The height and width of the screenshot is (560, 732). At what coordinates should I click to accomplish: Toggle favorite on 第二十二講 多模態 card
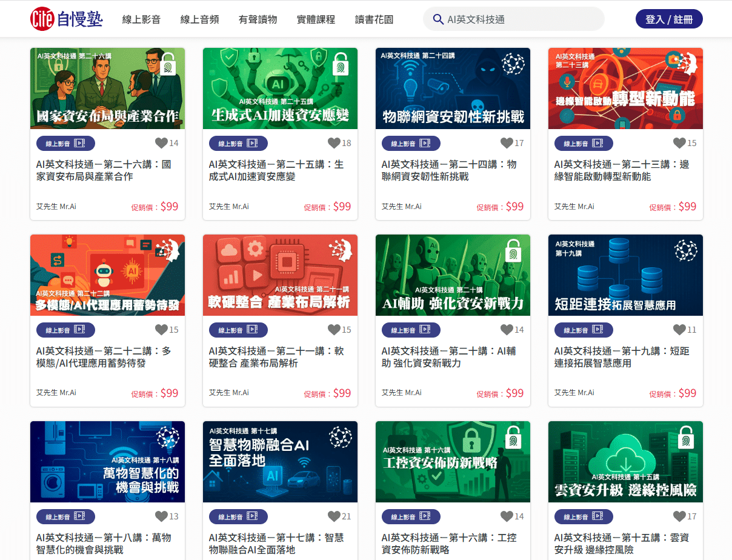point(161,330)
